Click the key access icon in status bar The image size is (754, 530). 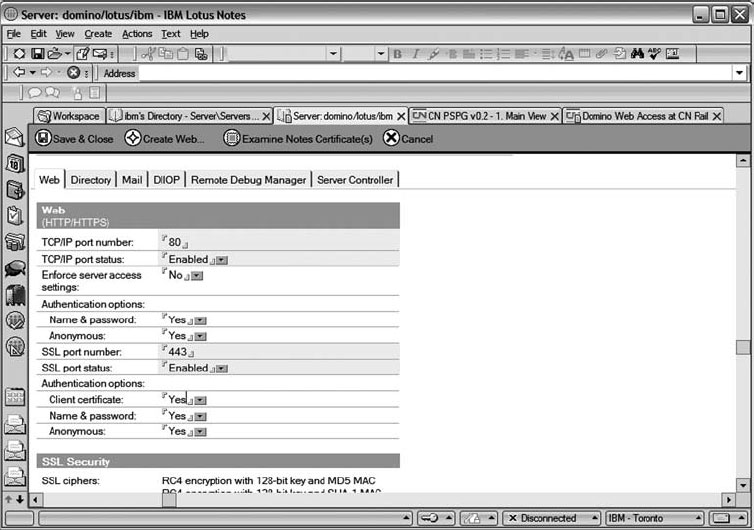429,518
